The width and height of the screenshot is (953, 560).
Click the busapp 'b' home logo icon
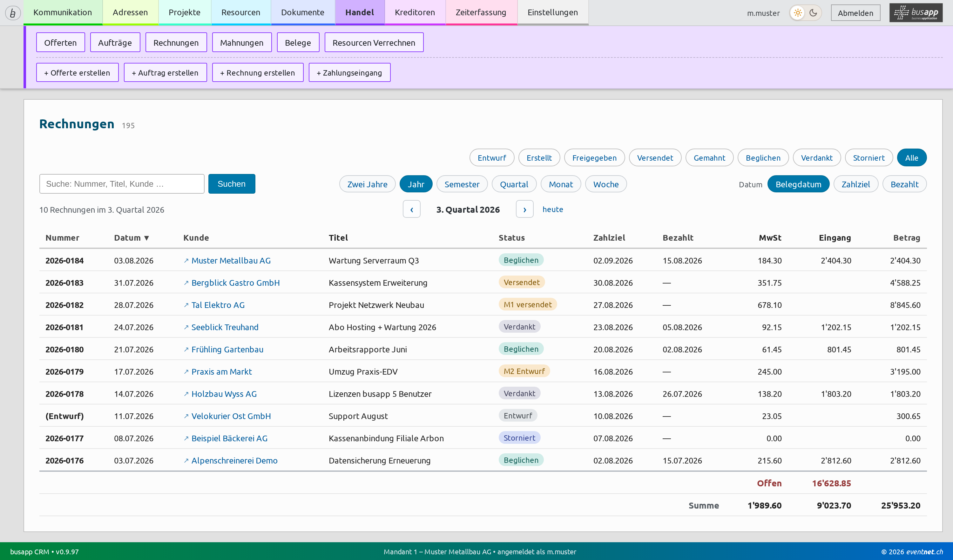click(13, 13)
